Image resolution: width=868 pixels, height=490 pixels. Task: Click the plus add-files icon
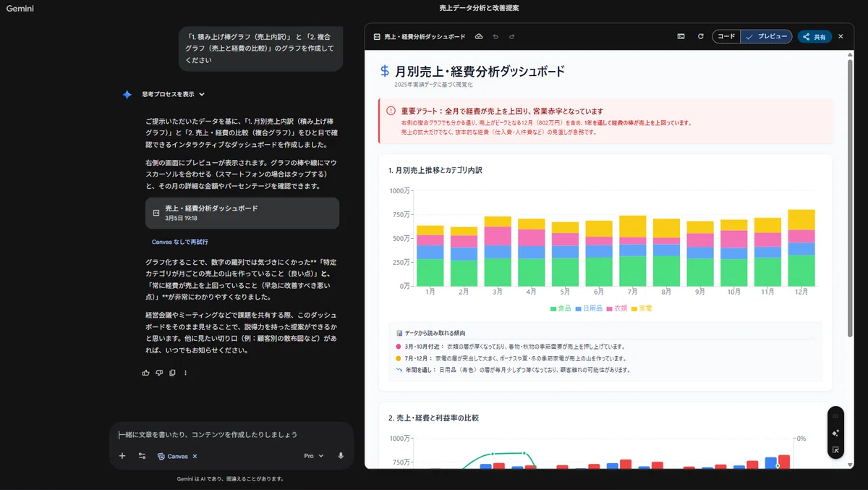tap(122, 456)
